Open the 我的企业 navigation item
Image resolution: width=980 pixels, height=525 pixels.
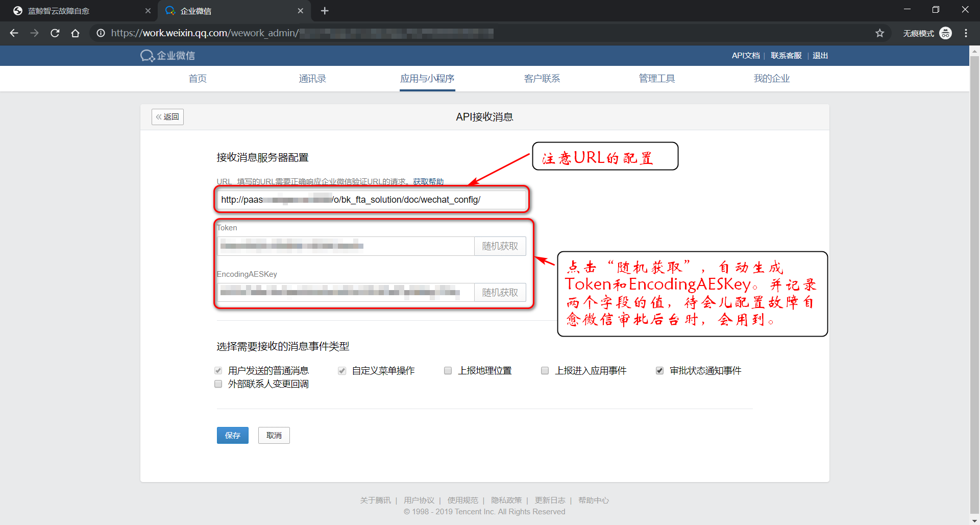tap(772, 79)
